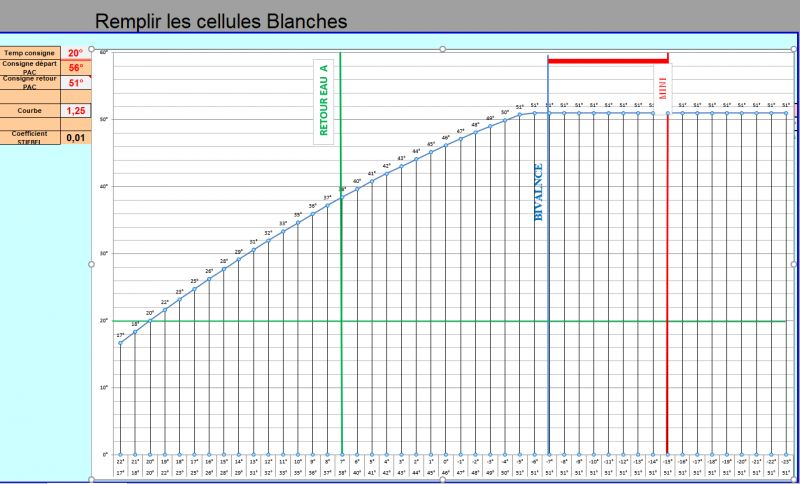Click the first data point labeled 17°
The width and height of the screenshot is (800, 484).
[120, 343]
